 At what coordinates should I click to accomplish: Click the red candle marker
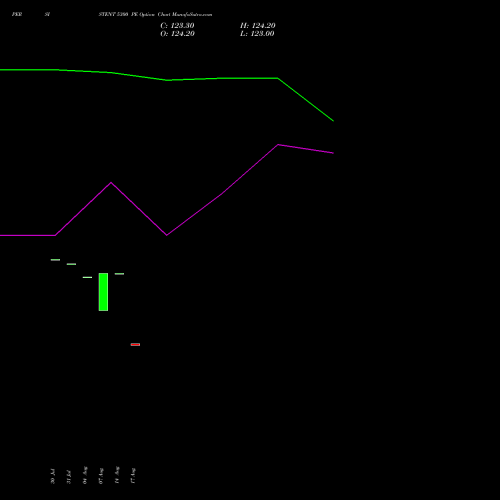pos(135,344)
